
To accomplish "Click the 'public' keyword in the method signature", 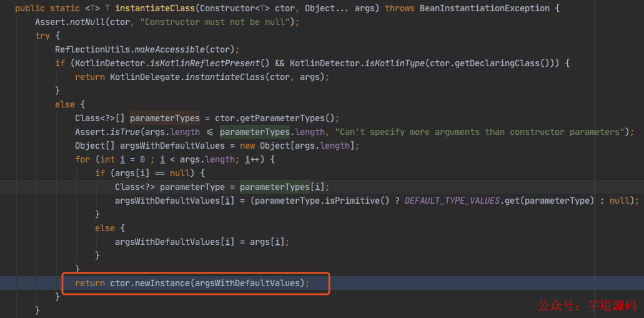I will point(30,8).
